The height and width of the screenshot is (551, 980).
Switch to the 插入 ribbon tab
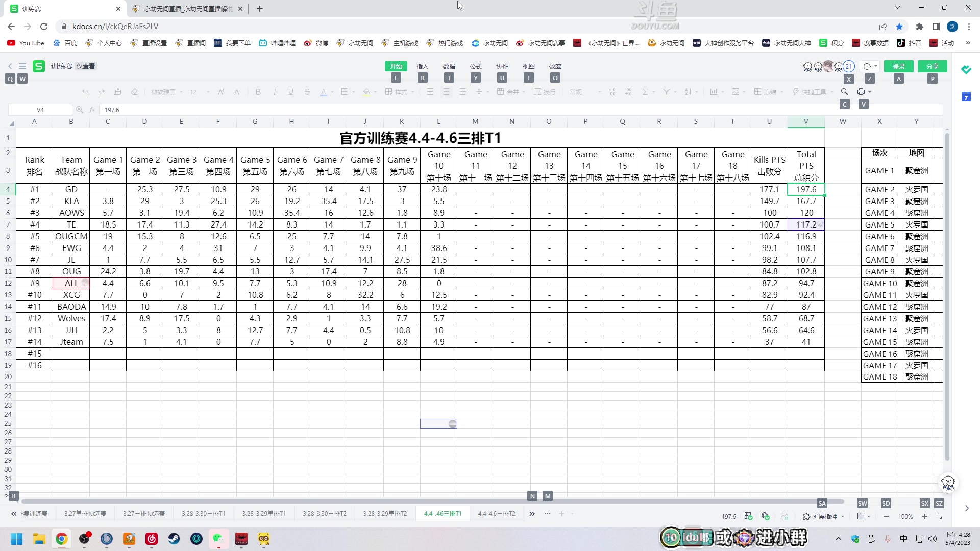[x=422, y=66]
